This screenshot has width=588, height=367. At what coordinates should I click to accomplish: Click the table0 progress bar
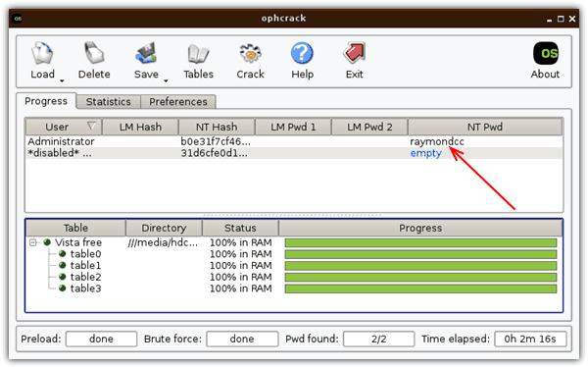[420, 254]
